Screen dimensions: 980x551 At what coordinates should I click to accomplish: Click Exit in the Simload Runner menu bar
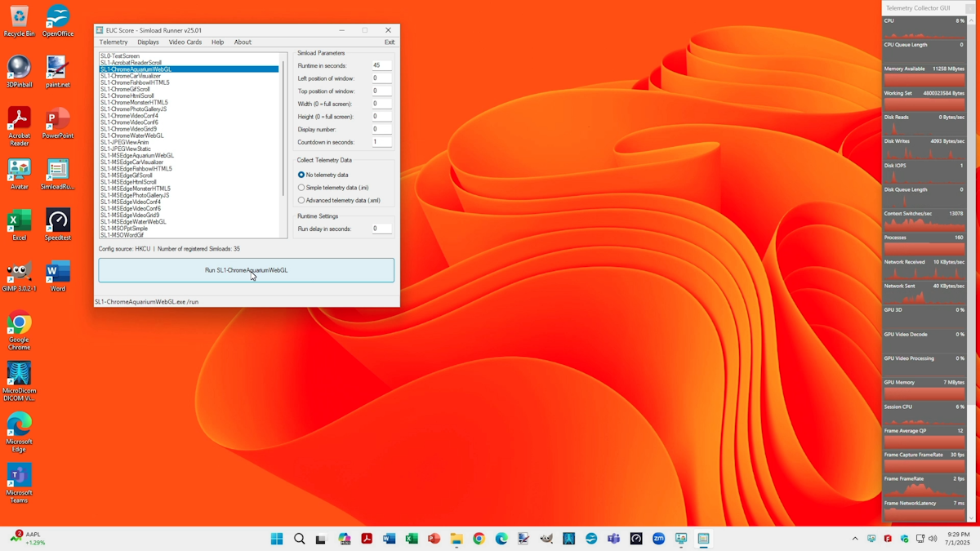point(390,42)
